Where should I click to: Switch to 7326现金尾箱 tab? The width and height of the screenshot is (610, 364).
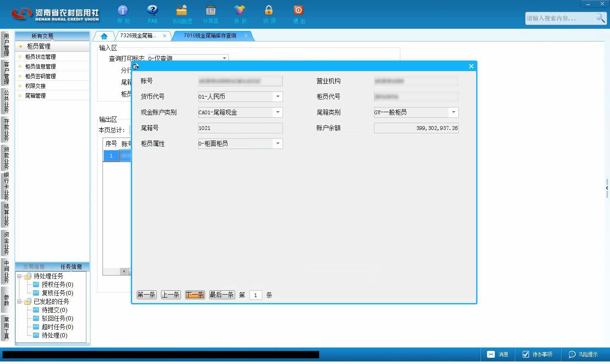pos(138,36)
